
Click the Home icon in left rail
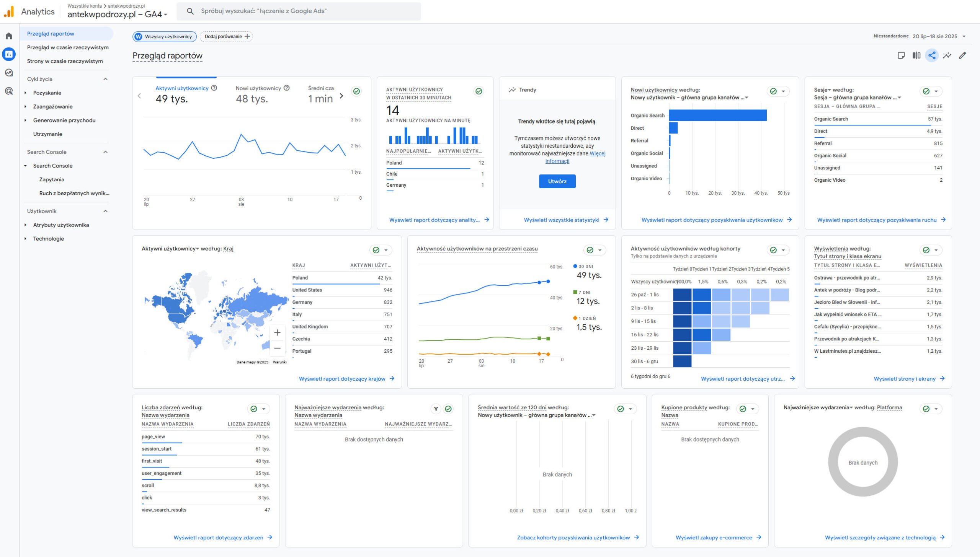coord(9,36)
